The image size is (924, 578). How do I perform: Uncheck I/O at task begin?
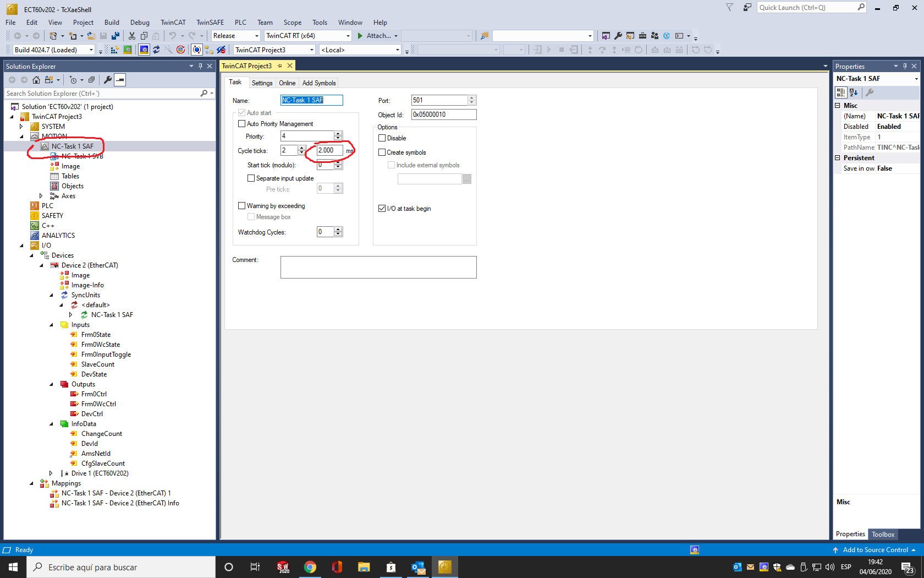click(x=382, y=209)
